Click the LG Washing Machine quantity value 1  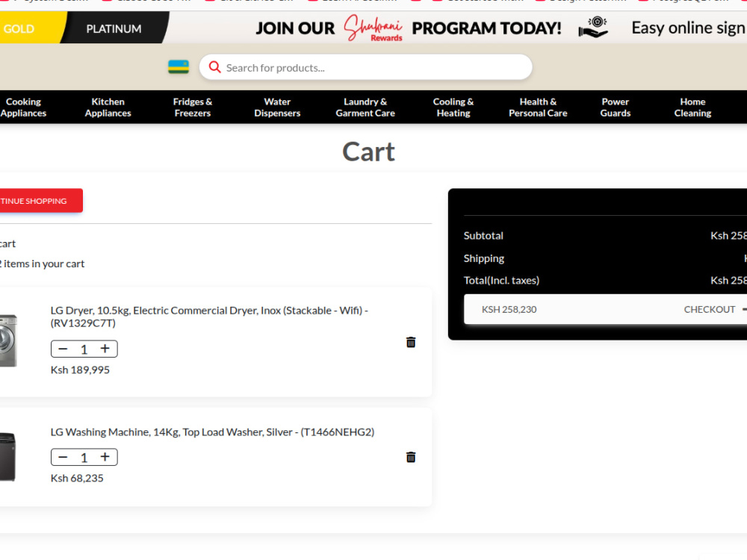tap(84, 457)
